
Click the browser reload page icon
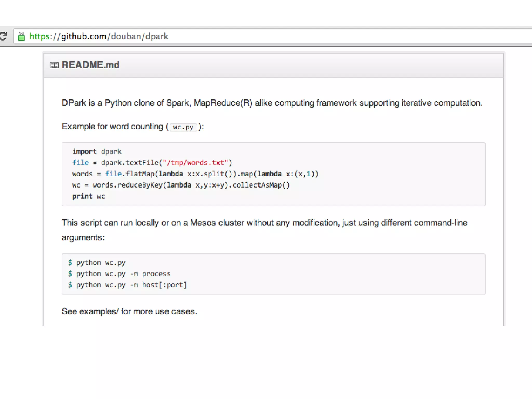point(3,36)
